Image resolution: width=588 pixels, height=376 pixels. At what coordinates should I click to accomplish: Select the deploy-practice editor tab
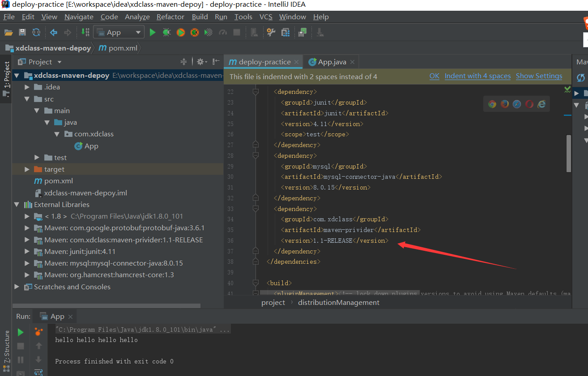click(264, 62)
